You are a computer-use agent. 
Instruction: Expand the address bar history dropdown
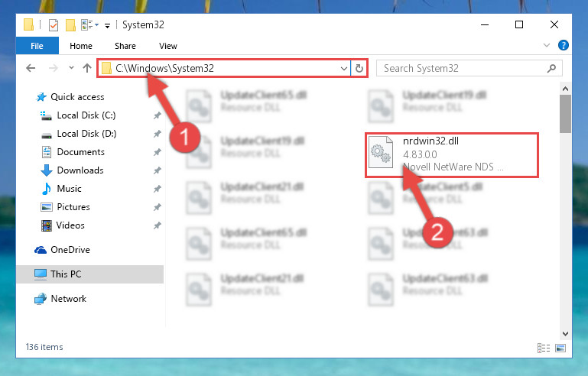(x=343, y=68)
